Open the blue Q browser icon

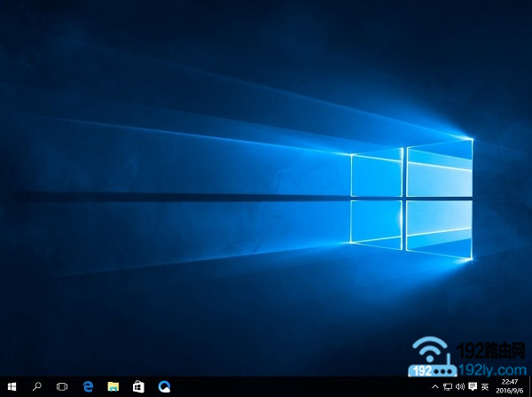pos(164,386)
